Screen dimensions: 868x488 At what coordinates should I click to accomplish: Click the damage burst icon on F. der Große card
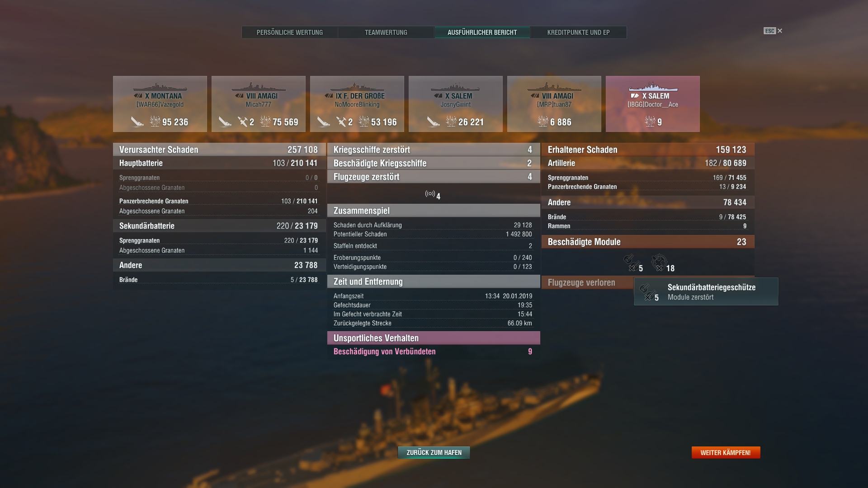pos(364,122)
